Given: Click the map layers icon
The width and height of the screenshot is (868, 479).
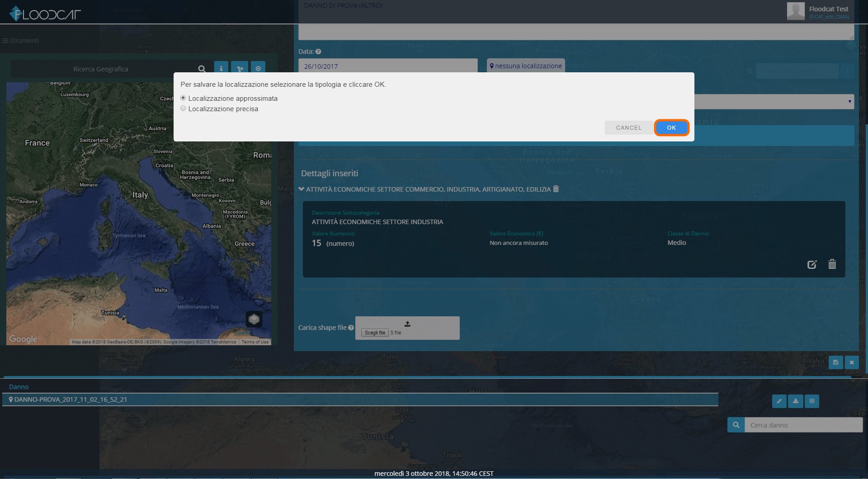Looking at the screenshot, I should [254, 319].
